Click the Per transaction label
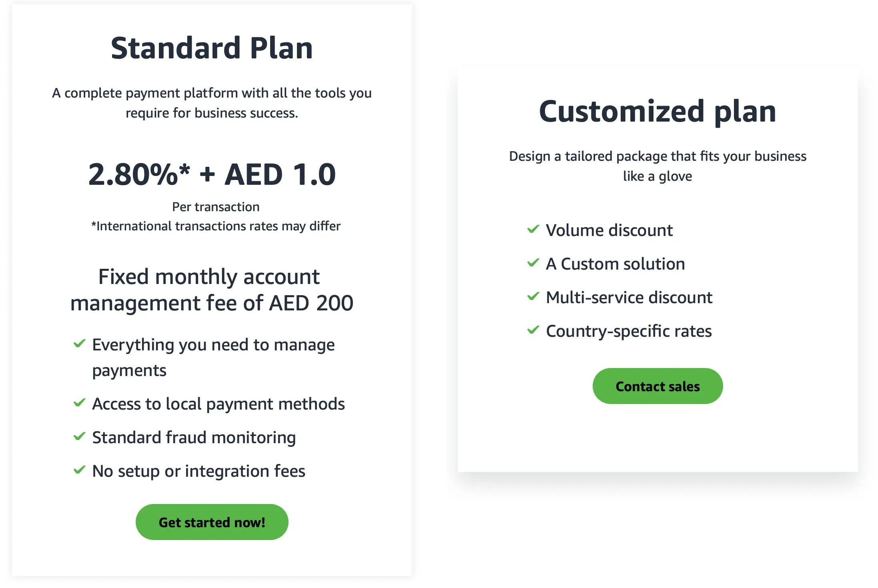 pos(216,206)
